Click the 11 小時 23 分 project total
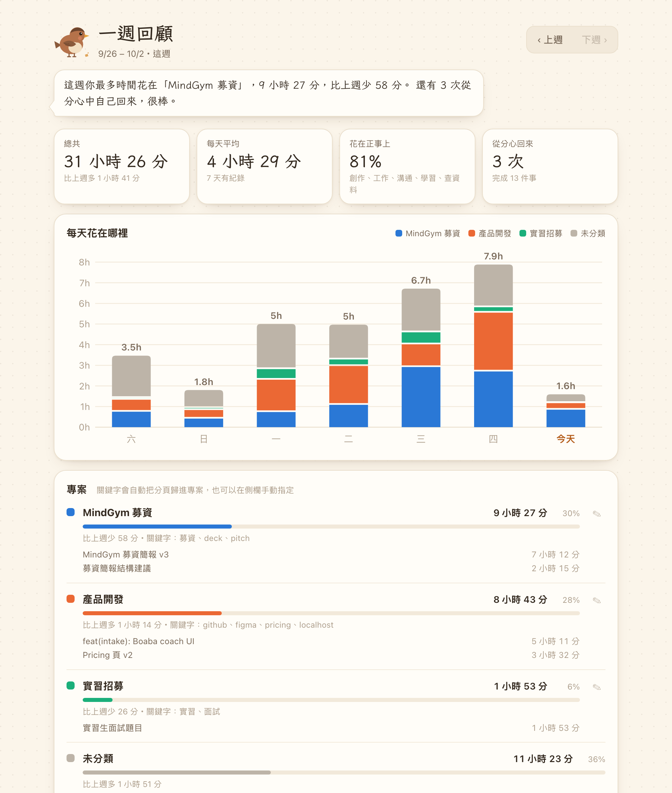Viewport: 672px width, 793px height. 543,759
